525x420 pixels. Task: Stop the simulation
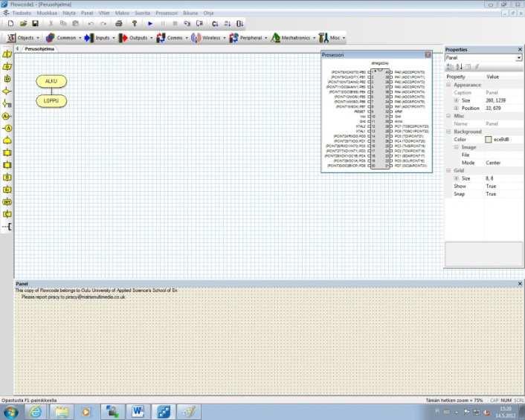(x=175, y=24)
